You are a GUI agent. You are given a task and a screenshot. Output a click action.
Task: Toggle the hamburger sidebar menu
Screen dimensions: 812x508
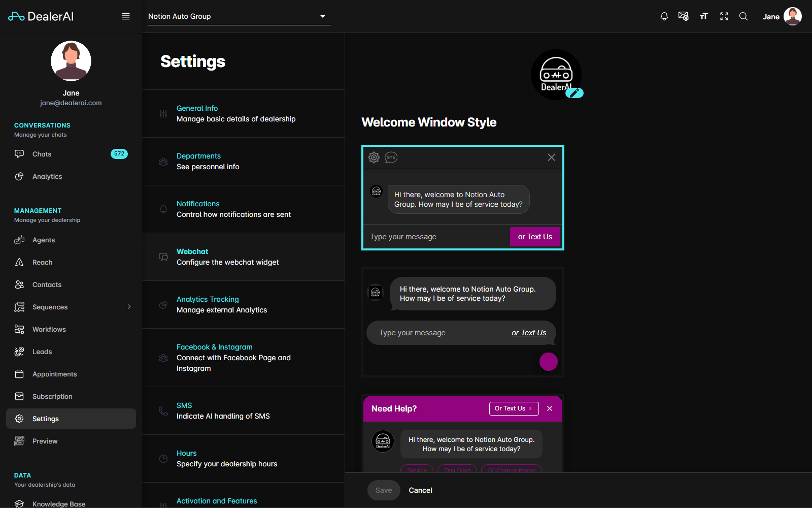click(x=126, y=16)
